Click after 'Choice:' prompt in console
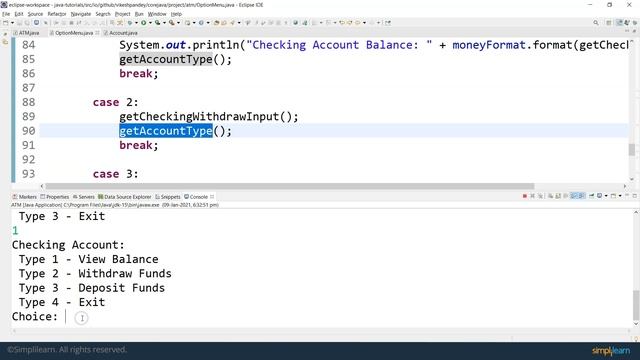Screen dimensions: 640x360 coord(66,317)
